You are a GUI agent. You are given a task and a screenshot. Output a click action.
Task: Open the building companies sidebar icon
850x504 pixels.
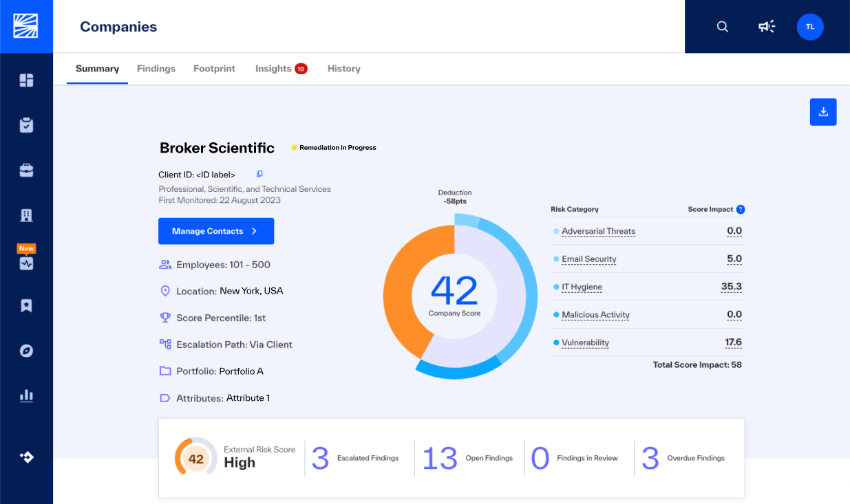26,215
